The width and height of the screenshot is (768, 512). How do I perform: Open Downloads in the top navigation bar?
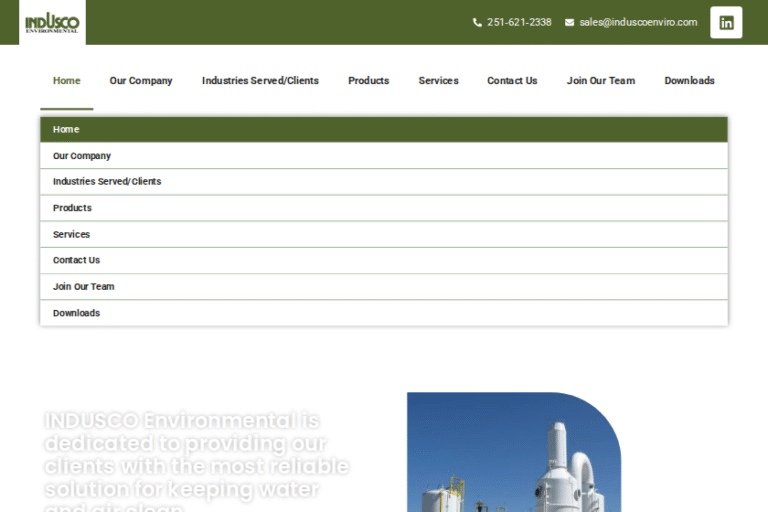pos(689,81)
